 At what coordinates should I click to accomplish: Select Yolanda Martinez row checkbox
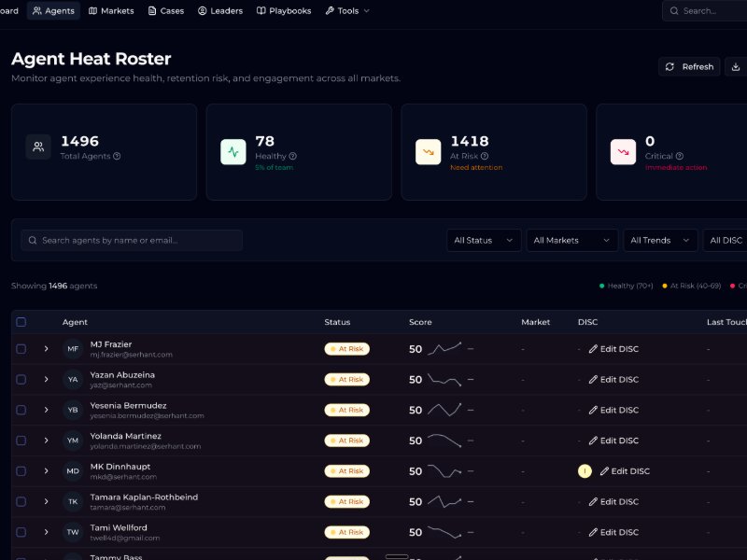[x=21, y=441]
